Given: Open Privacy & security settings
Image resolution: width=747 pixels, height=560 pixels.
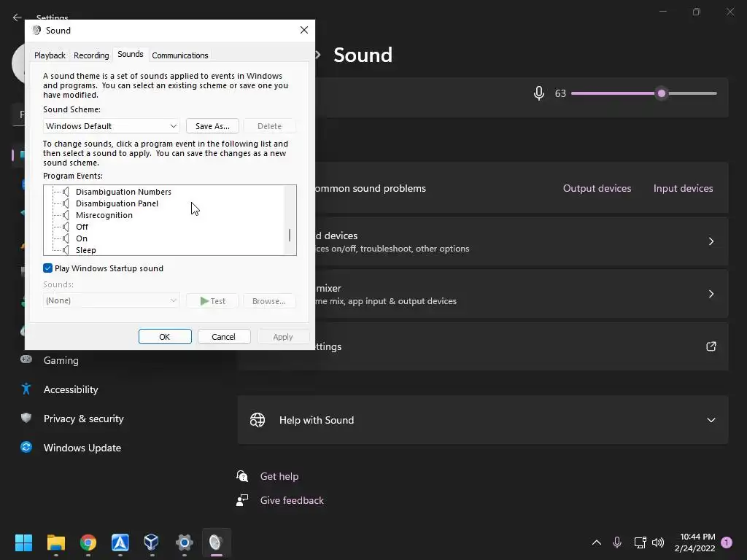Looking at the screenshot, I should pyautogui.click(x=83, y=419).
